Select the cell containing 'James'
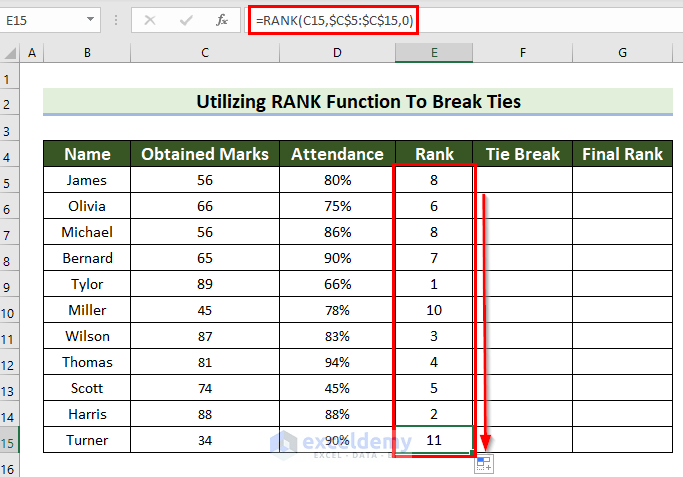 pos(87,180)
